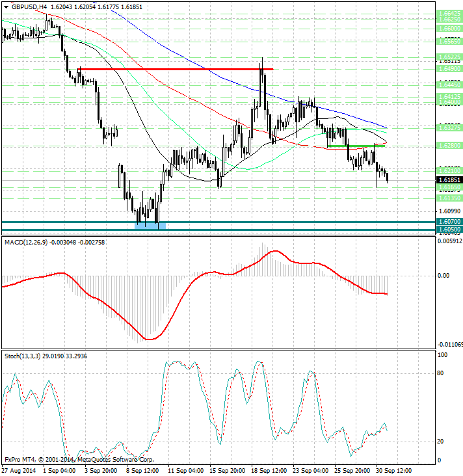
Task: Click the current price label 1.61851
Action: [449, 179]
